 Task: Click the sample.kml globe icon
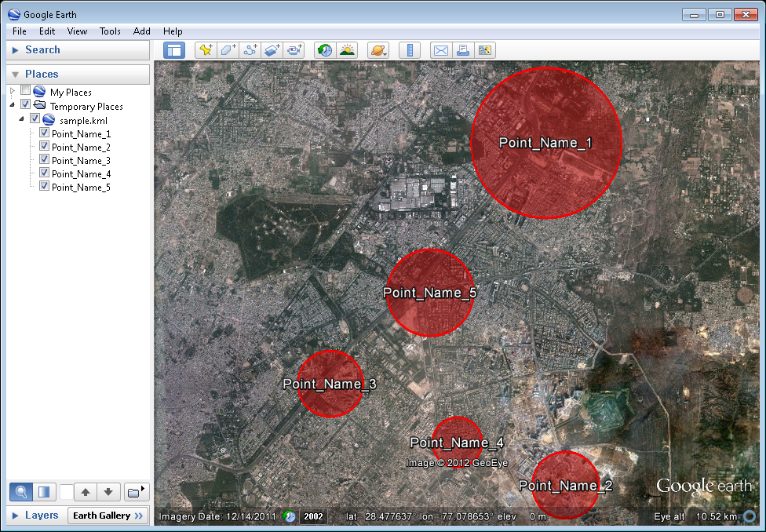point(49,120)
